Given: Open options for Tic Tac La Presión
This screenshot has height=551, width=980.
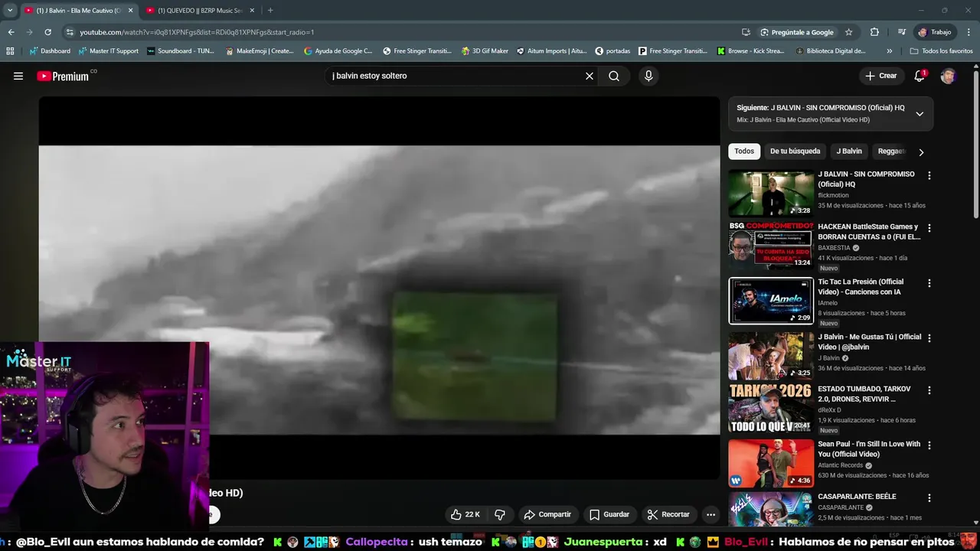Looking at the screenshot, I should 929,283.
